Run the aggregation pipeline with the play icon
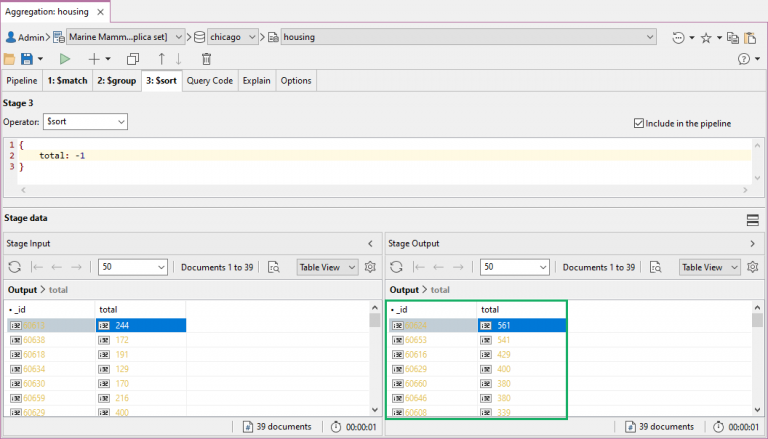The width and height of the screenshot is (768, 439). (x=65, y=59)
